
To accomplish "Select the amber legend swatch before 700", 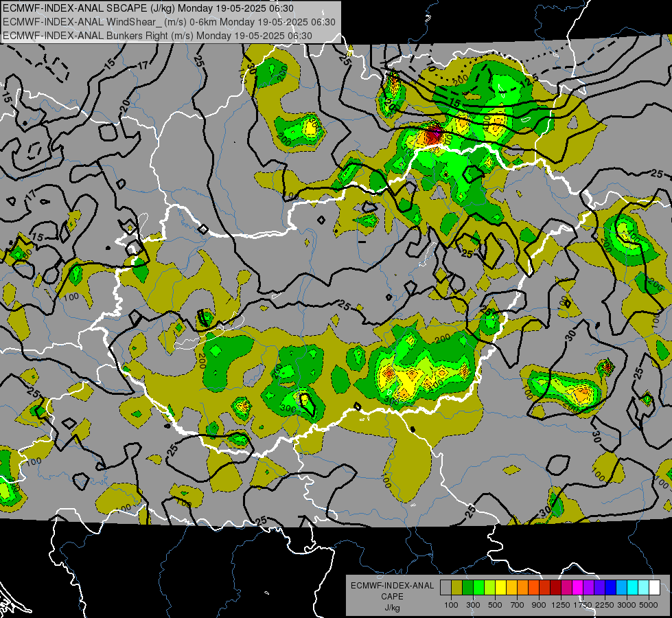I will click(x=512, y=587).
